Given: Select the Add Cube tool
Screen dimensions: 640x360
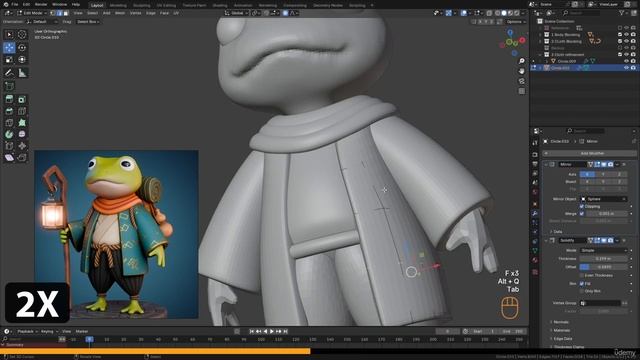Looking at the screenshot, I should 9,86.
